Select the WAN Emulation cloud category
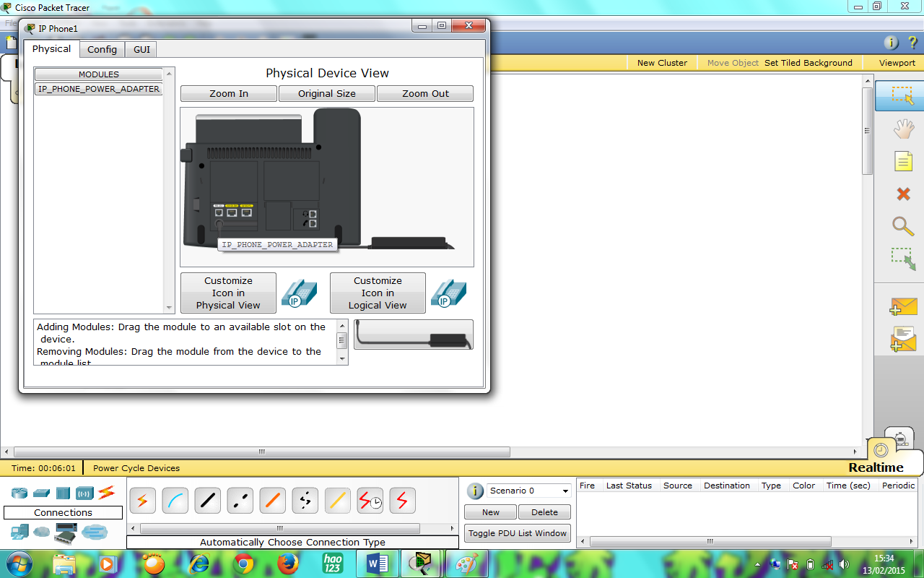Screen dimensions: 924x578 click(42, 532)
